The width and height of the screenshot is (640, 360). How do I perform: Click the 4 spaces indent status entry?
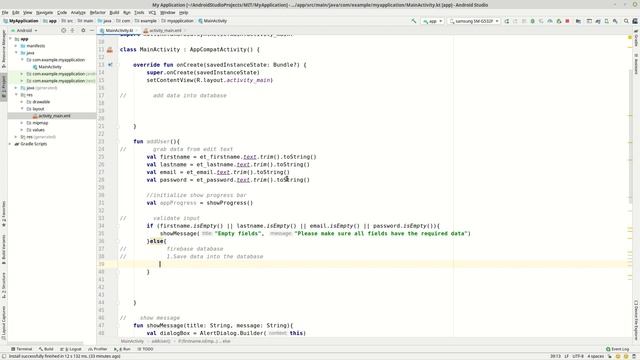tap(596, 356)
